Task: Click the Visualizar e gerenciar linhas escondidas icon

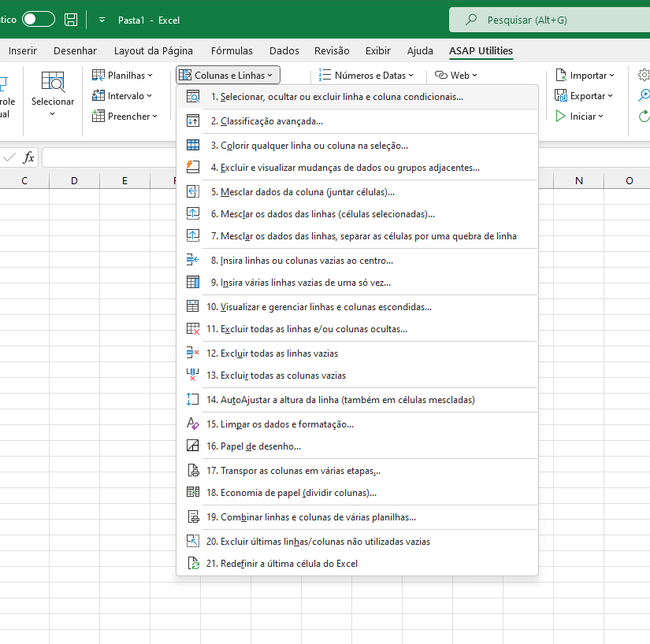Action: (x=193, y=306)
